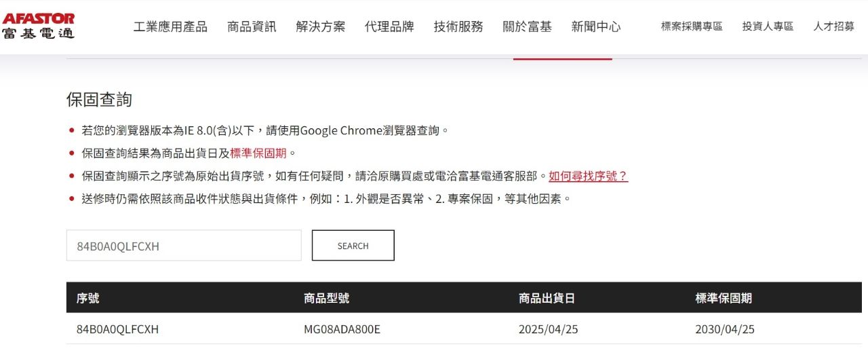
Task: Open the 投資人專區 link
Action: pos(768,26)
